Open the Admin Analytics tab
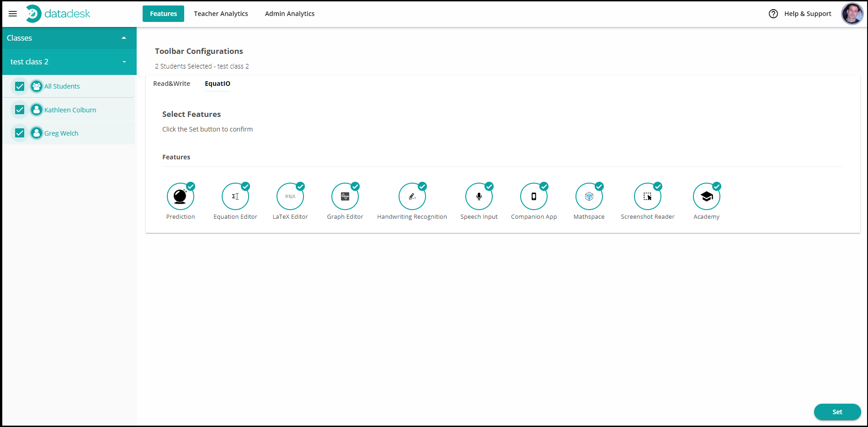Screen dimensions: 868x427 click(x=290, y=14)
